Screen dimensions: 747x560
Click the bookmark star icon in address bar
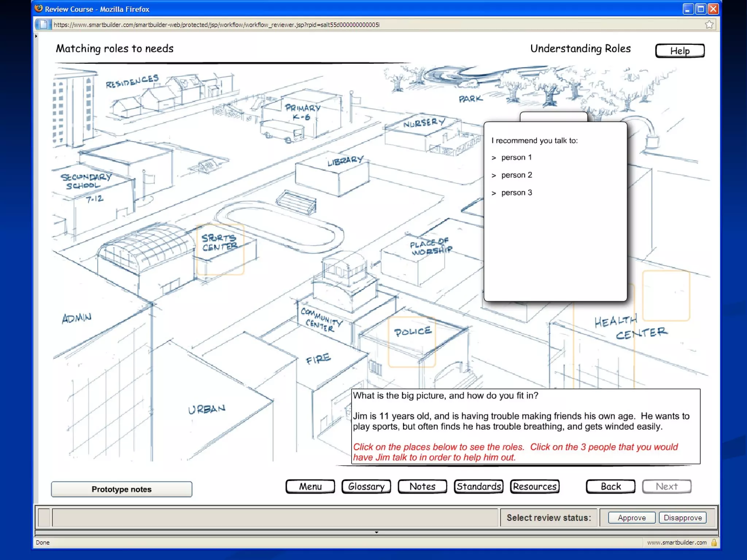click(x=709, y=24)
